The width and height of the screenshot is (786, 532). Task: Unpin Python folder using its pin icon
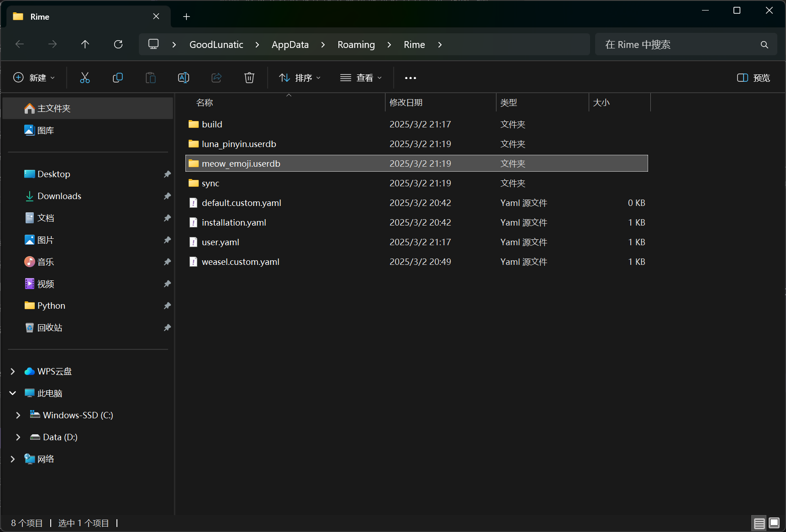pyautogui.click(x=167, y=306)
